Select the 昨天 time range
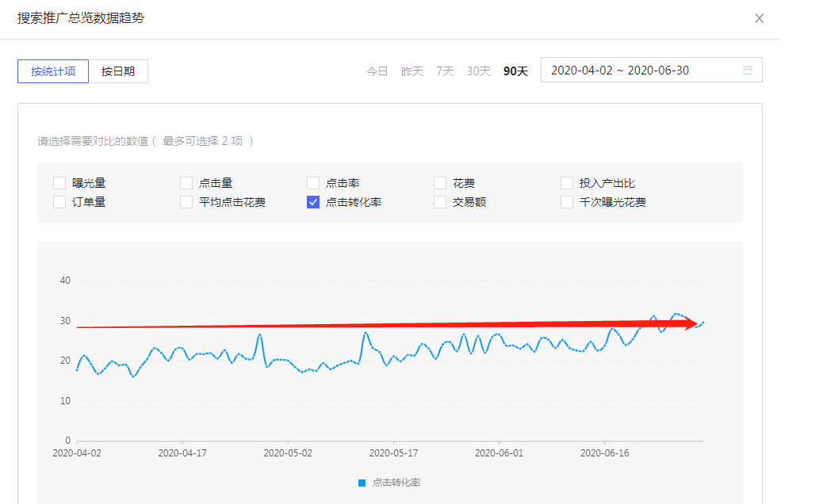The height and width of the screenshot is (504, 838). pos(412,71)
